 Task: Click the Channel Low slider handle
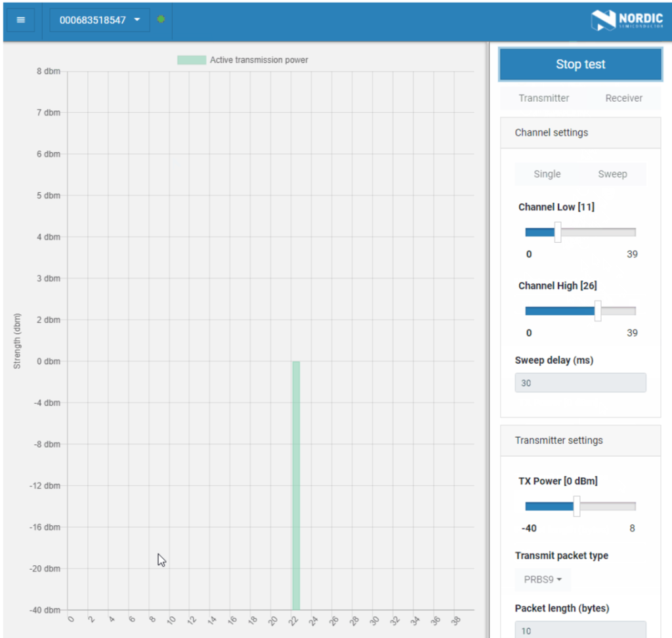pyautogui.click(x=557, y=232)
